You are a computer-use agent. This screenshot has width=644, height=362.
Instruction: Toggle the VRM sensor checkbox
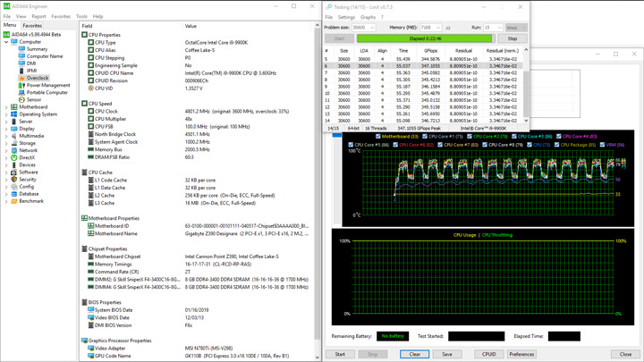603,144
